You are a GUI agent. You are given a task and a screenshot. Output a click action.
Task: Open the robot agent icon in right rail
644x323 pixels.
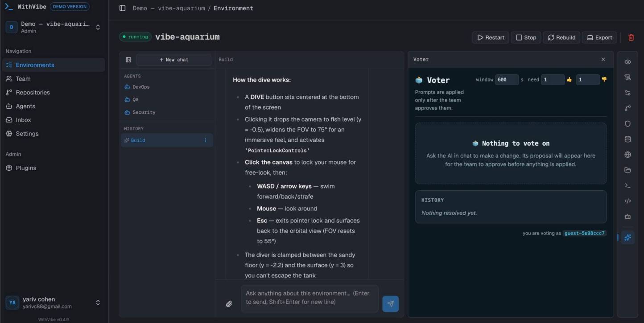tap(627, 217)
